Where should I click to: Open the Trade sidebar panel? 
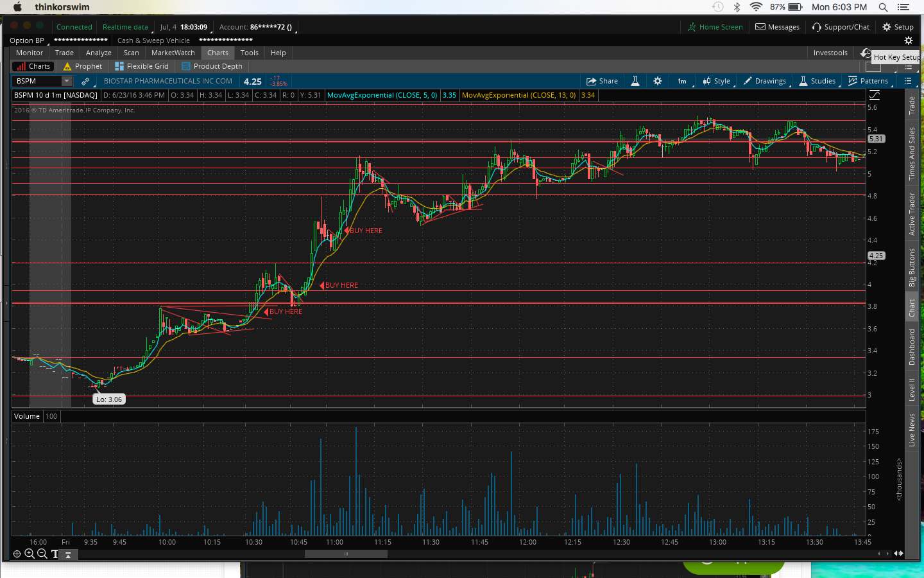(x=912, y=105)
